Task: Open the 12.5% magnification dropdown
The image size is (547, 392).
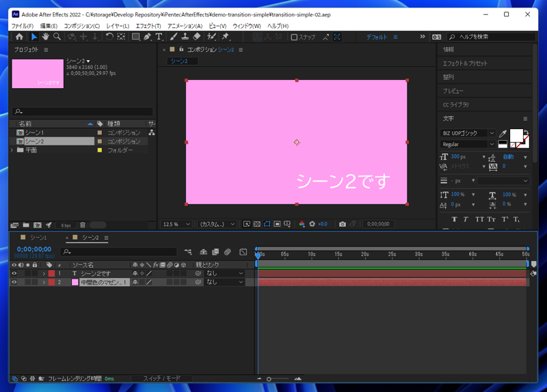Action: coord(176,224)
